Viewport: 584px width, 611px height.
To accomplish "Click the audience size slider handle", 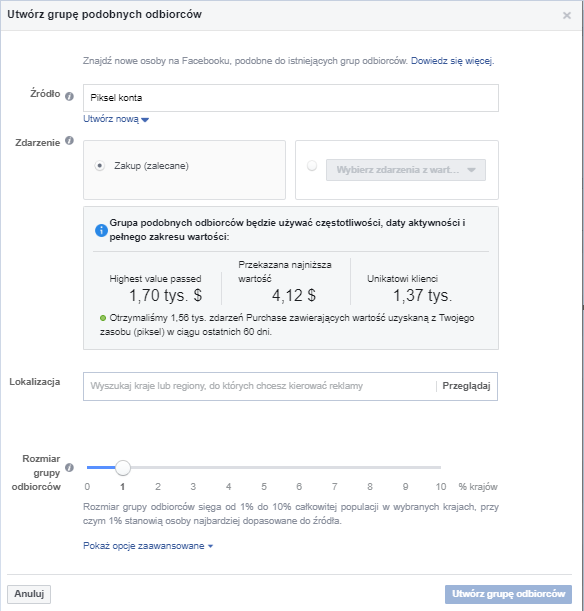I will (123, 468).
